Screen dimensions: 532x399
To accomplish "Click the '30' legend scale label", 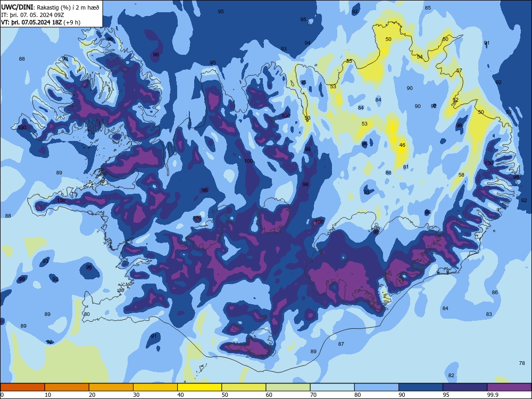I will tap(136, 395).
